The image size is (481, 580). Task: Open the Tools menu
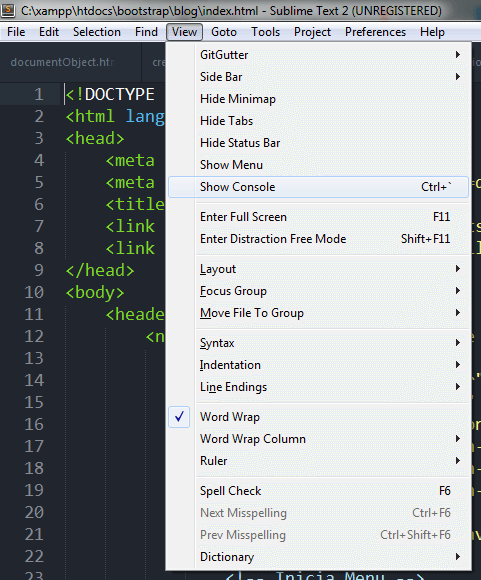tap(265, 32)
